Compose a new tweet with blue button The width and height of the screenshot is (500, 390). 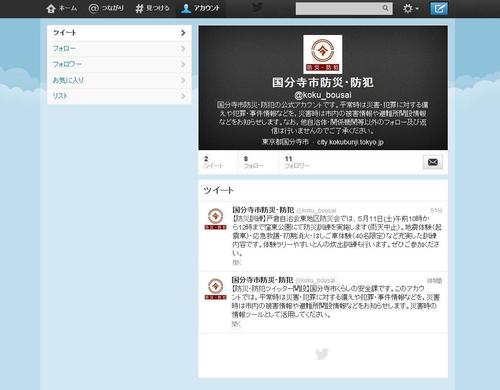pos(439,8)
